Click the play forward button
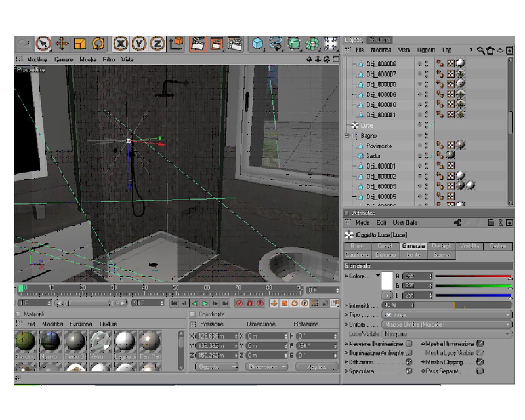This screenshot has height=420, width=525. pos(205,304)
